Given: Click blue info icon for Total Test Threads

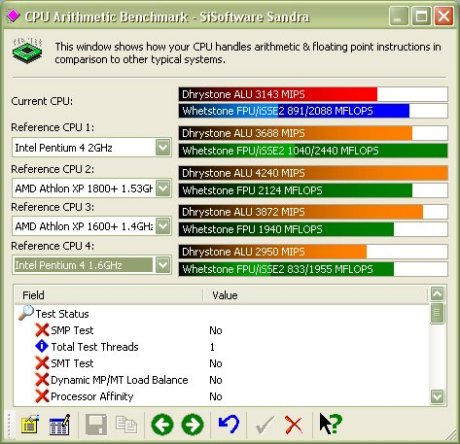Looking at the screenshot, I should [x=42, y=346].
